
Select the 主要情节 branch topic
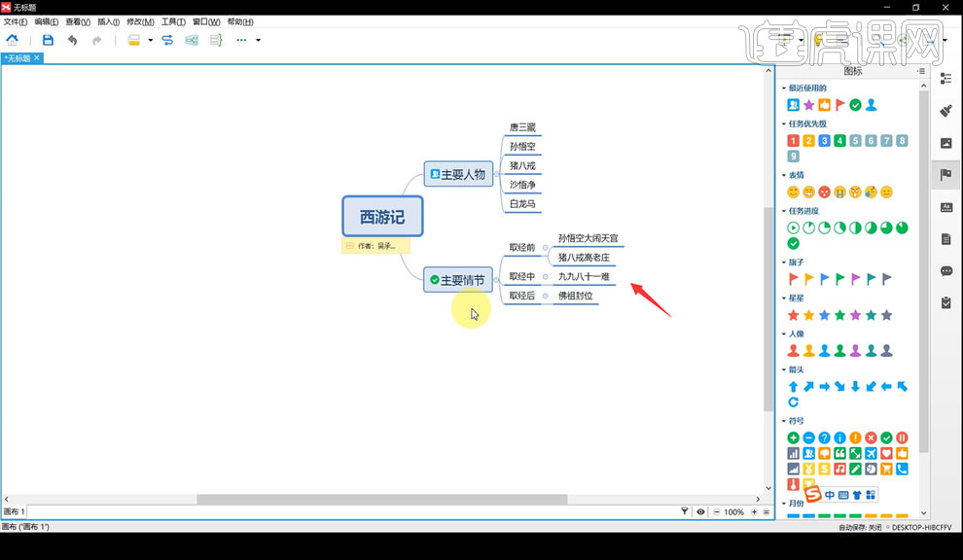click(458, 280)
